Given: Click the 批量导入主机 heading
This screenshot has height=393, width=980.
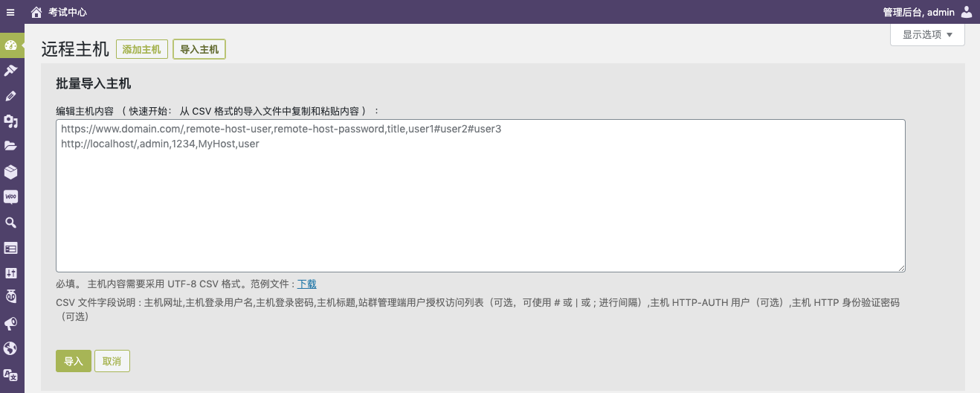Looking at the screenshot, I should tap(94, 83).
